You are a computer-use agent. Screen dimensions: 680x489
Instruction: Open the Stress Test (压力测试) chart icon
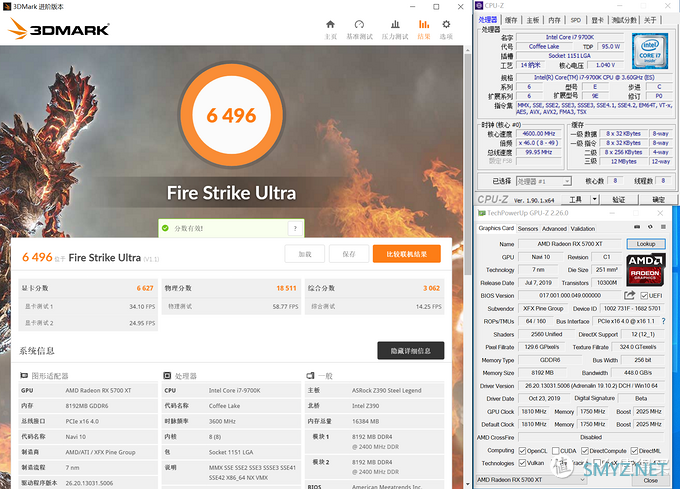(395, 24)
